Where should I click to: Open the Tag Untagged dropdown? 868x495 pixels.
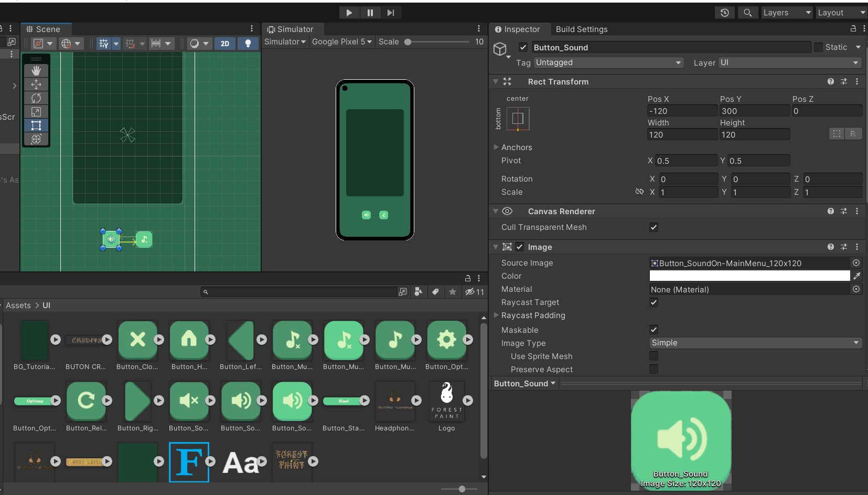click(608, 62)
